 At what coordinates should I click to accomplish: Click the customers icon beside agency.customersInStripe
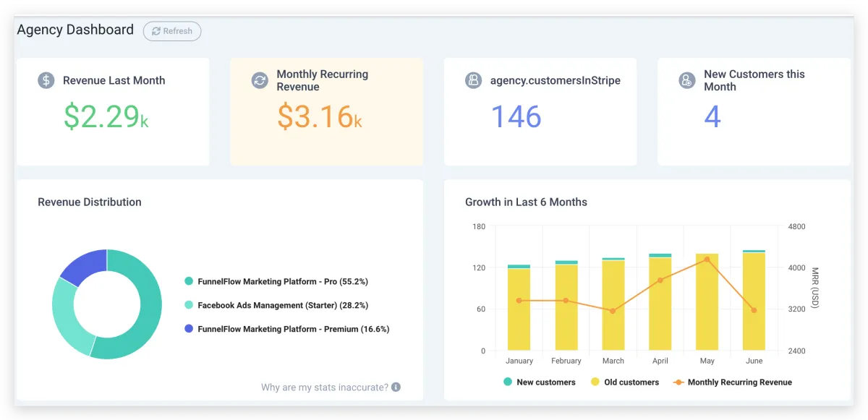(x=473, y=80)
